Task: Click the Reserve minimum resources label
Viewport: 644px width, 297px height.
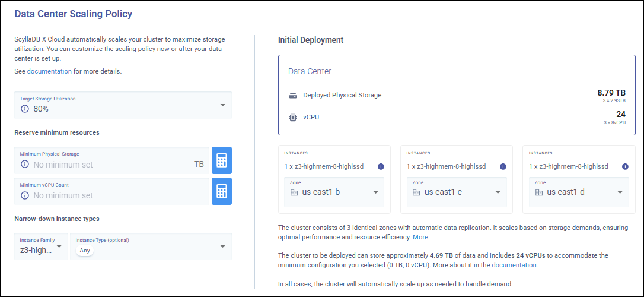Action: [57, 133]
